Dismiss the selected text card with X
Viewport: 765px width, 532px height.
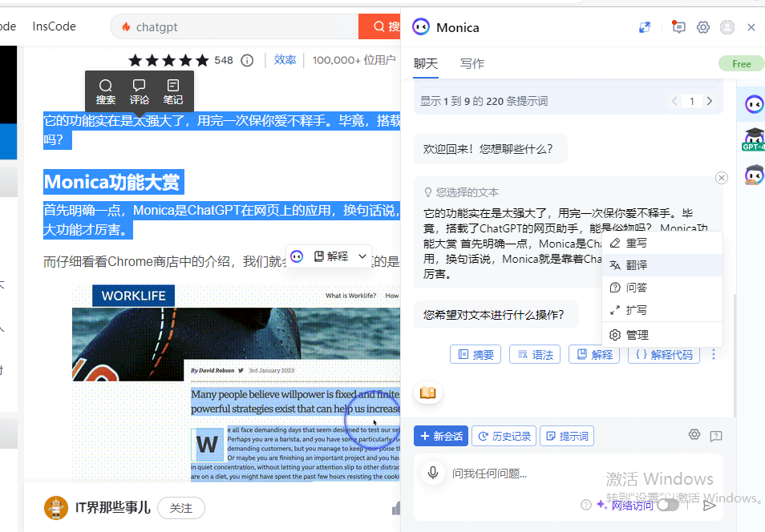point(721,178)
